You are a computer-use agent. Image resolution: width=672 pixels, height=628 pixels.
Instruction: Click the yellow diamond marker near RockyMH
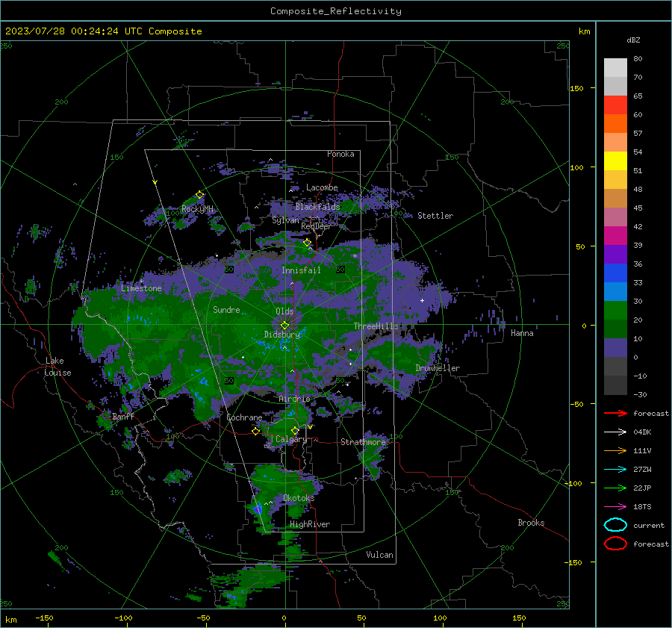pyautogui.click(x=199, y=195)
